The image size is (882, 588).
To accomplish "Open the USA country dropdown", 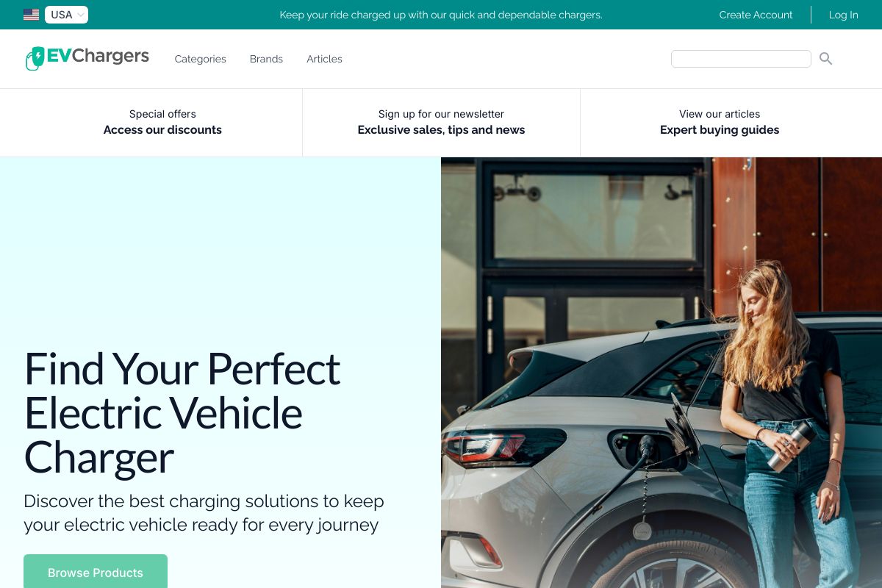I will (66, 15).
